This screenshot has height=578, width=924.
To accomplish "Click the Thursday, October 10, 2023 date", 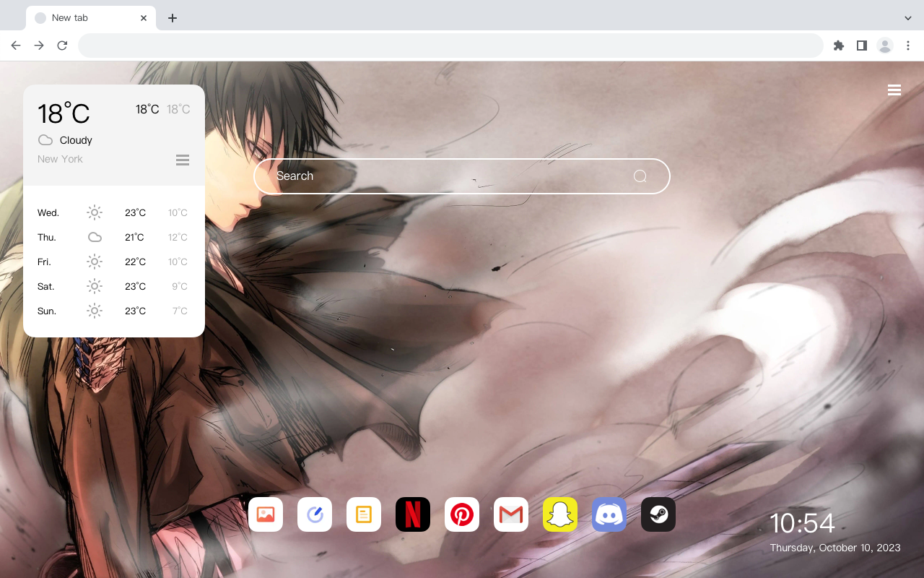I will click(x=835, y=548).
